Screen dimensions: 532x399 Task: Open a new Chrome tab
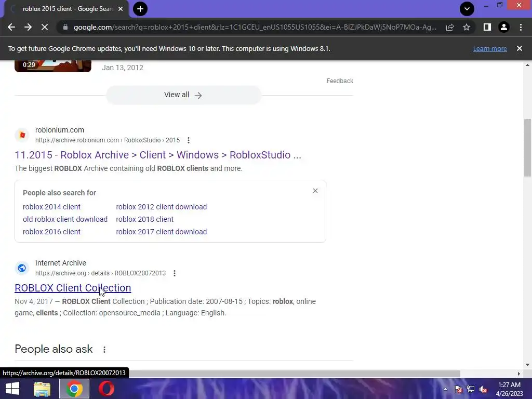pyautogui.click(x=140, y=9)
